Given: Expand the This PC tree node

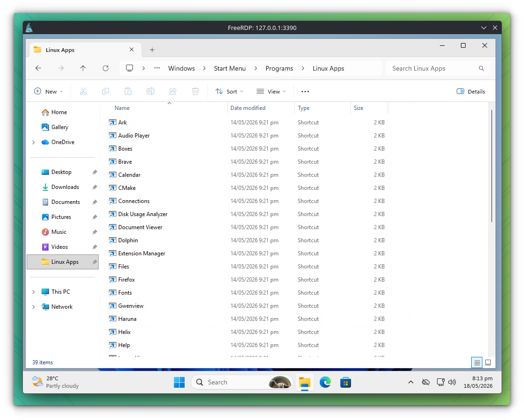Looking at the screenshot, I should point(33,292).
